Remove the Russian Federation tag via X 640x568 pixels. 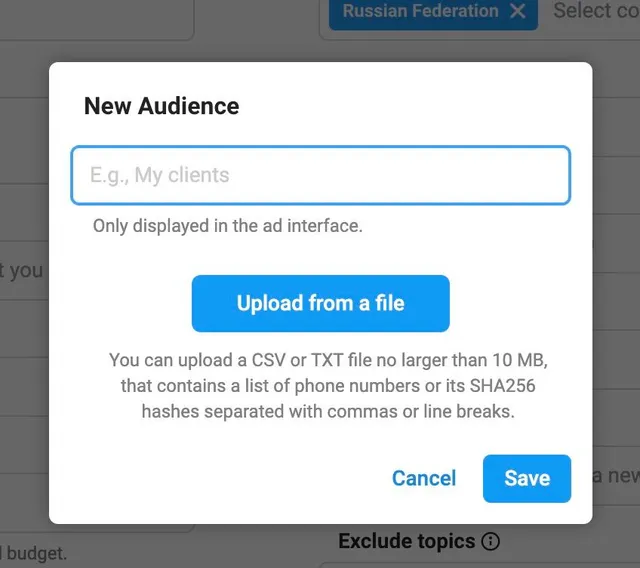(518, 11)
